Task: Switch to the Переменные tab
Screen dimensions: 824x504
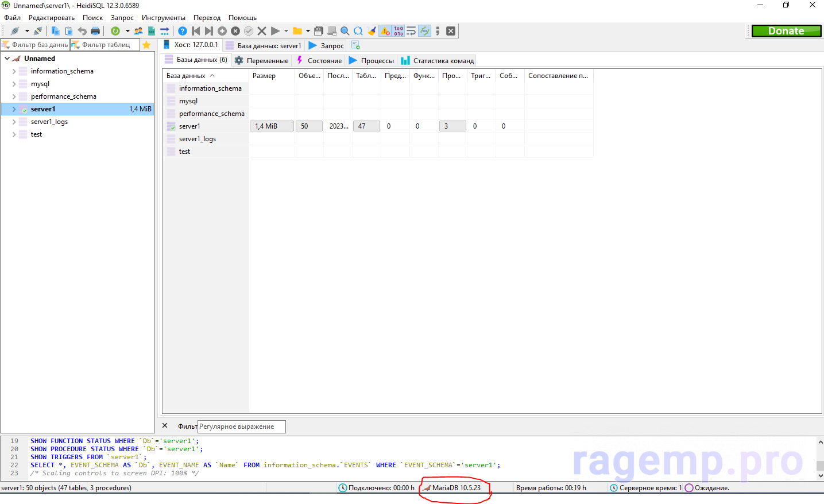Action: [x=261, y=60]
